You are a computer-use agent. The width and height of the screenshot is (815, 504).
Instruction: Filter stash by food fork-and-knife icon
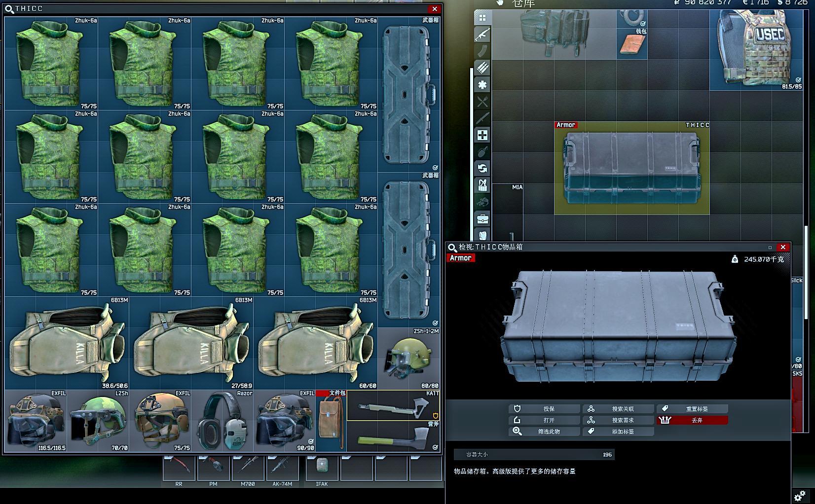point(482,102)
